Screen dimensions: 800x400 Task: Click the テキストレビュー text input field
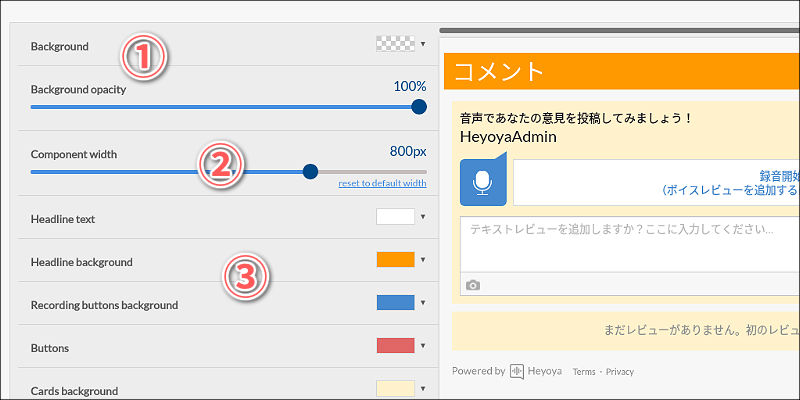click(x=630, y=244)
